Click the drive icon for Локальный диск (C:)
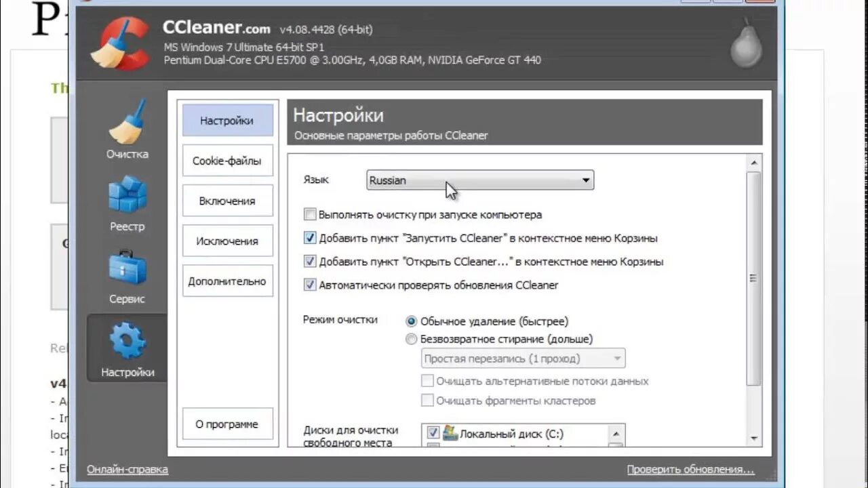The height and width of the screenshot is (488, 868). click(450, 433)
